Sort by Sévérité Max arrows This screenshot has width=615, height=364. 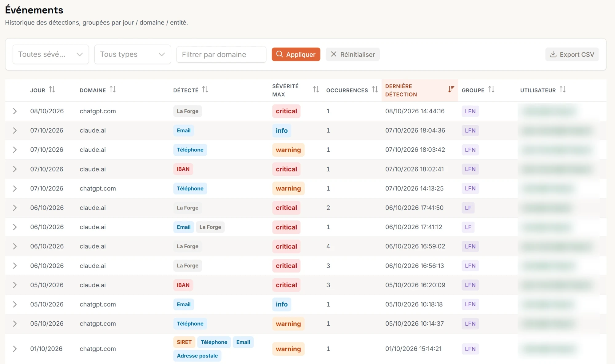(x=316, y=89)
